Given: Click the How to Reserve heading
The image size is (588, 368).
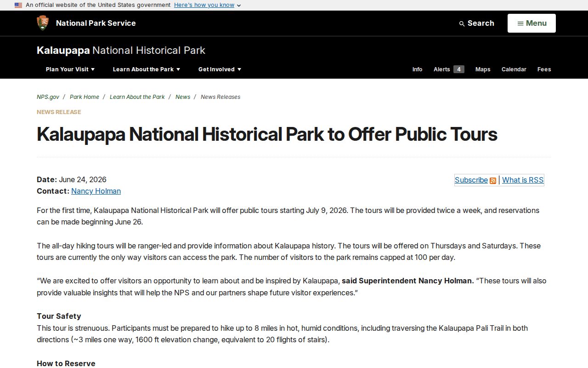Looking at the screenshot, I should pos(66,363).
